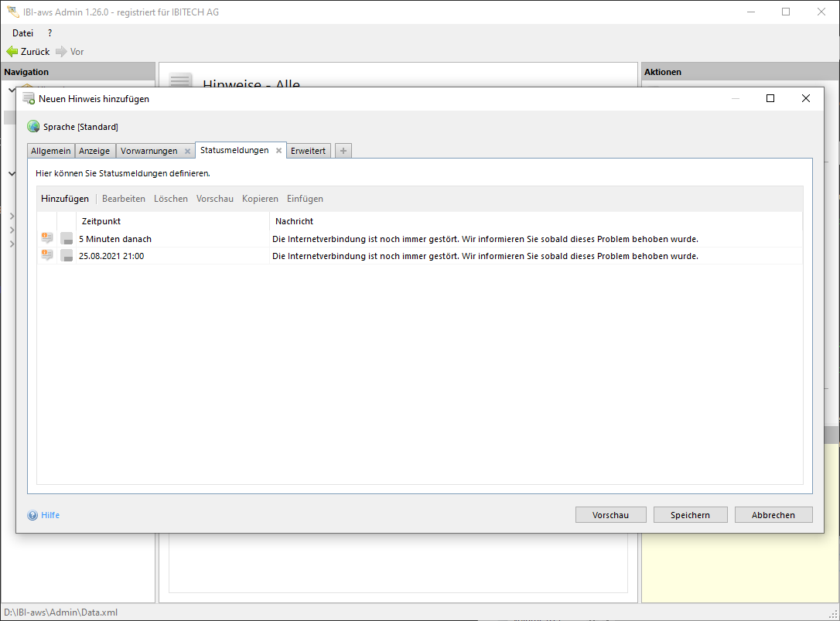Open the Sprache [Standard] language selector
This screenshot has width=840, height=621.
[80, 127]
